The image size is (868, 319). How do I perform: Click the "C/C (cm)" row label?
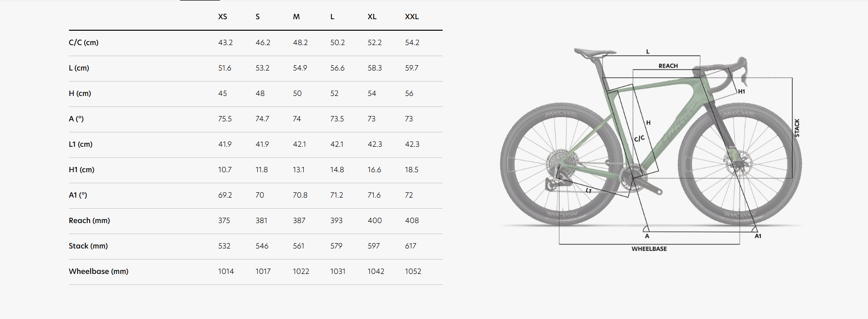[84, 43]
